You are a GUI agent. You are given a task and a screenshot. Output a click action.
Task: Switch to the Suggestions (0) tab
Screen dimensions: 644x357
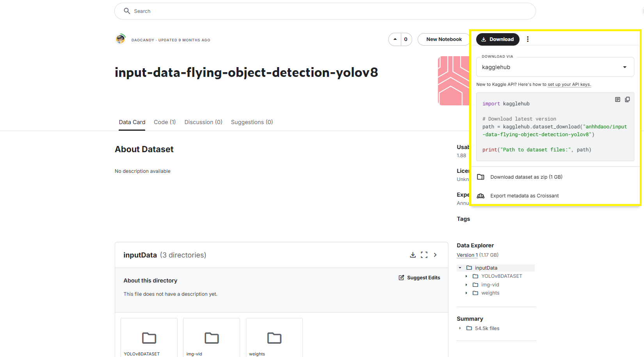tap(252, 122)
